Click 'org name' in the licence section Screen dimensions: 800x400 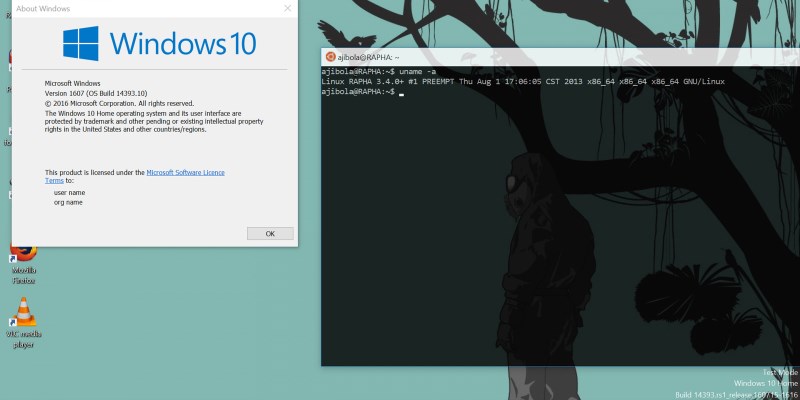click(x=68, y=203)
